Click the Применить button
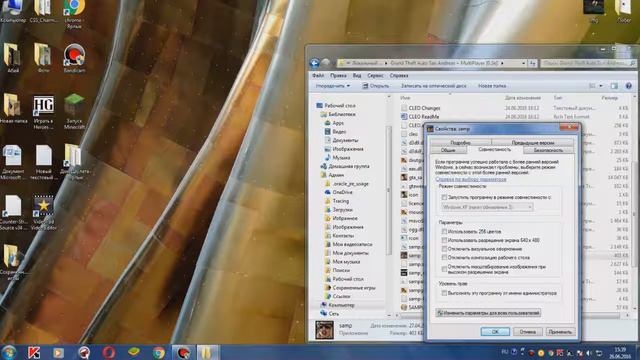Screen dimensions: 640x360 pyautogui.click(x=560, y=331)
